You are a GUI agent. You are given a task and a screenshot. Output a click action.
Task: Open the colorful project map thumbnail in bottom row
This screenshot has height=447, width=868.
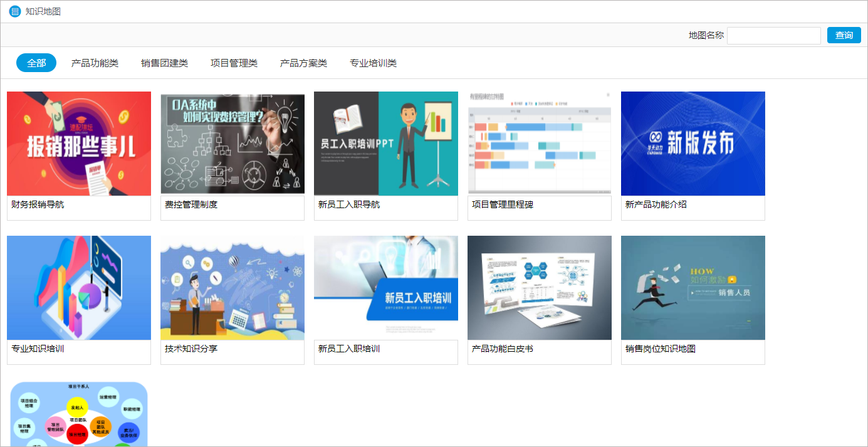click(78, 414)
